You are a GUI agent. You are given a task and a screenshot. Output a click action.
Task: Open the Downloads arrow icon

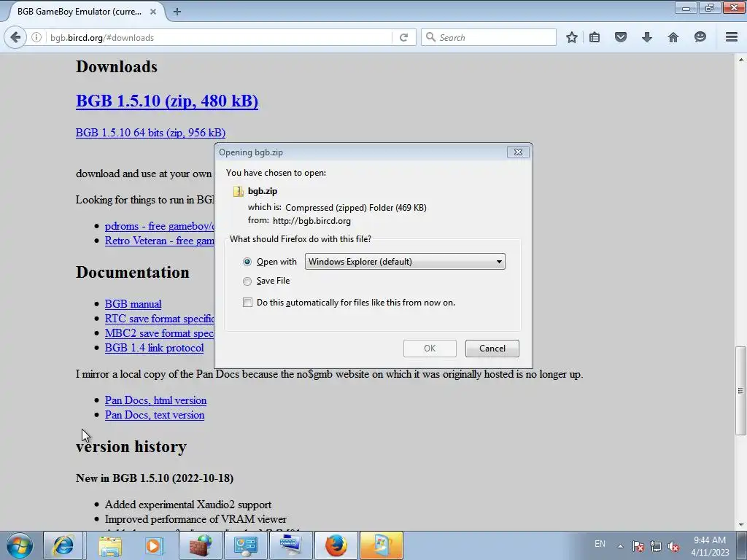pos(647,37)
